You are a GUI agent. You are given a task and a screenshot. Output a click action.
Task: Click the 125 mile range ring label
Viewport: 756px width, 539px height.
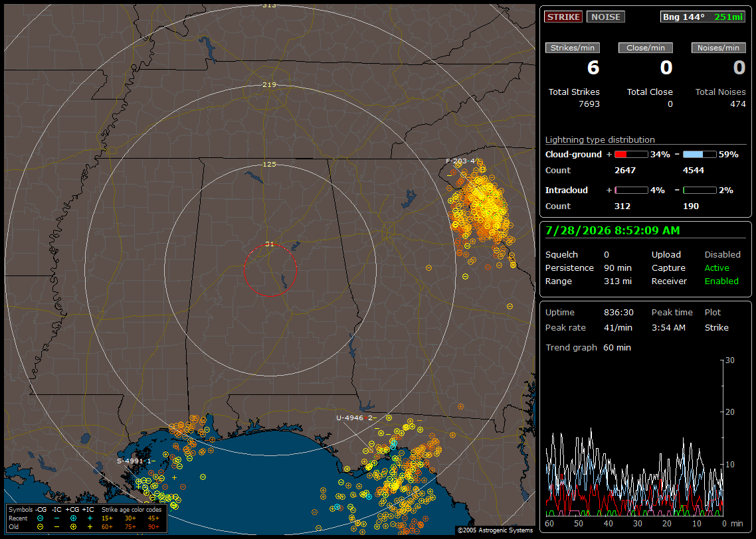[x=270, y=164]
